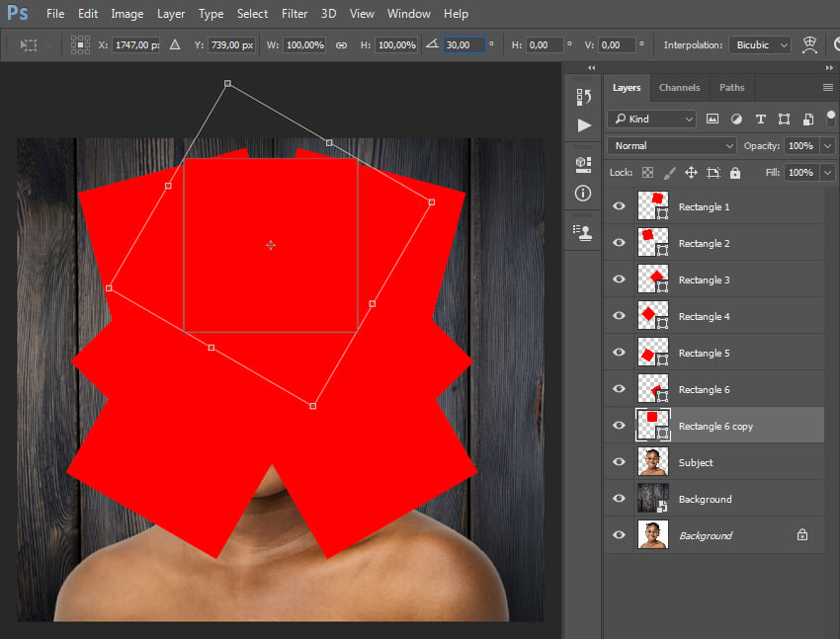Click the width percentage W field
The height and width of the screenshot is (639, 840).
point(304,45)
